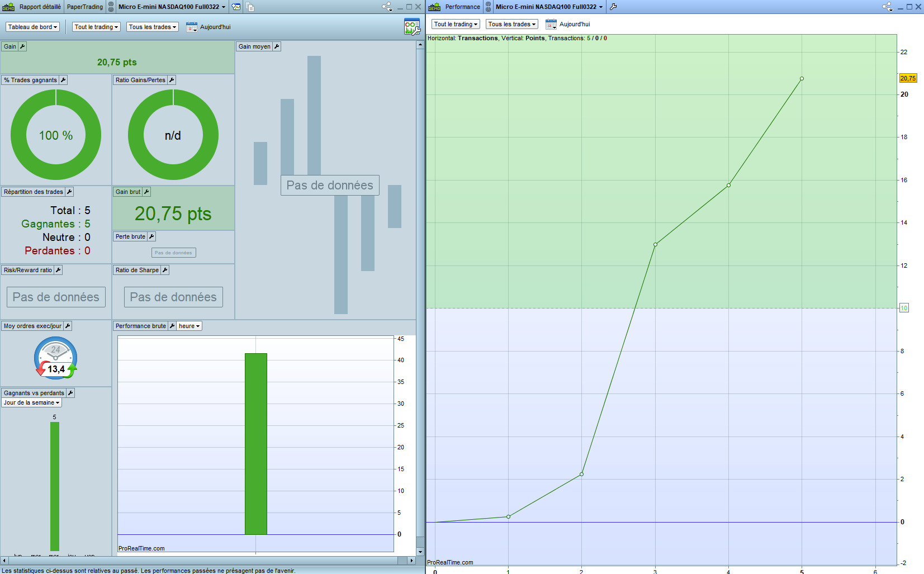This screenshot has height=574, width=924.
Task: Click the Gain brut label button
Action: [128, 192]
